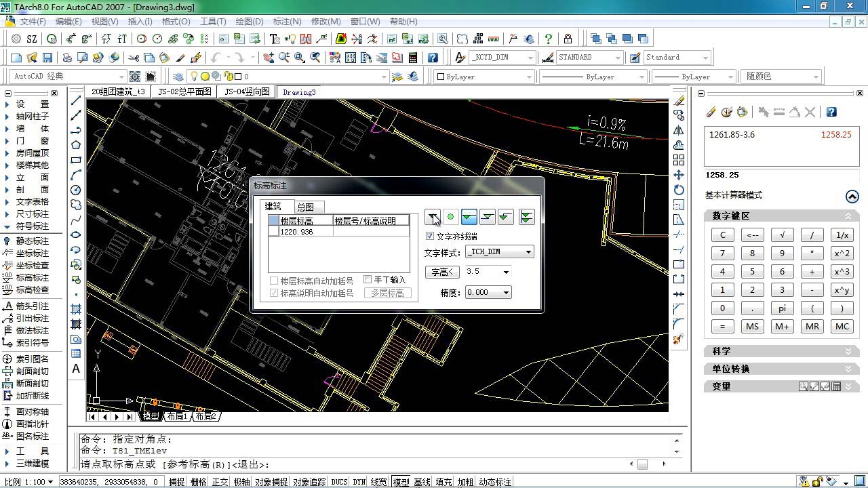Select the multiline Text A tool
Screen dimensions: 868x488
point(76,369)
